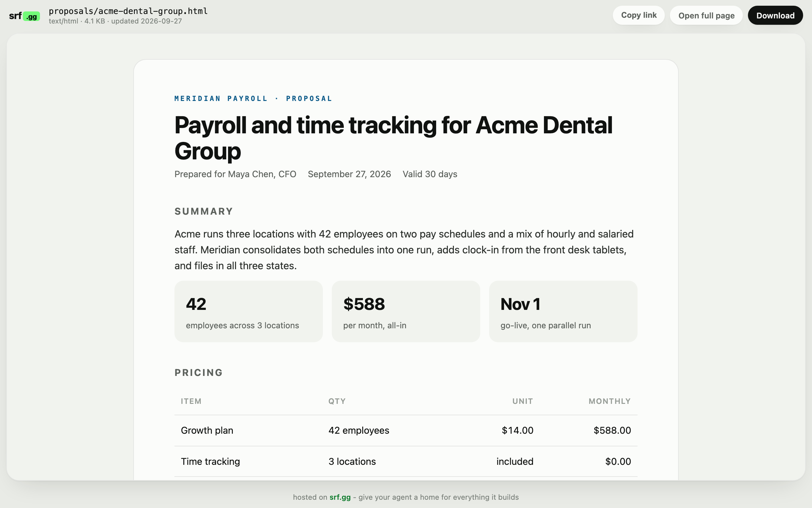
Task: Click the PRICING section heading
Action: click(x=199, y=373)
